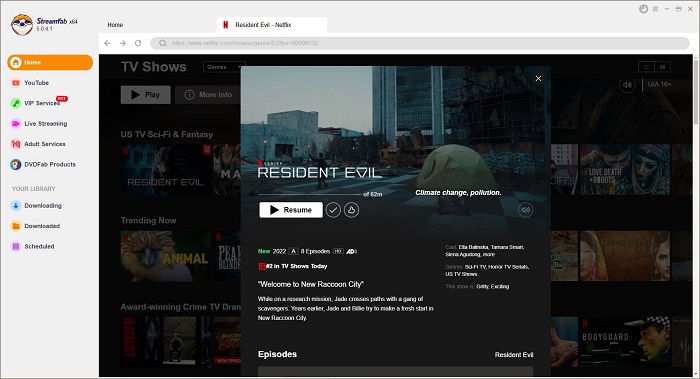The height and width of the screenshot is (379, 700).
Task: Click the 'US TV Sci-Fi & Fantasy' row title
Action: [167, 134]
